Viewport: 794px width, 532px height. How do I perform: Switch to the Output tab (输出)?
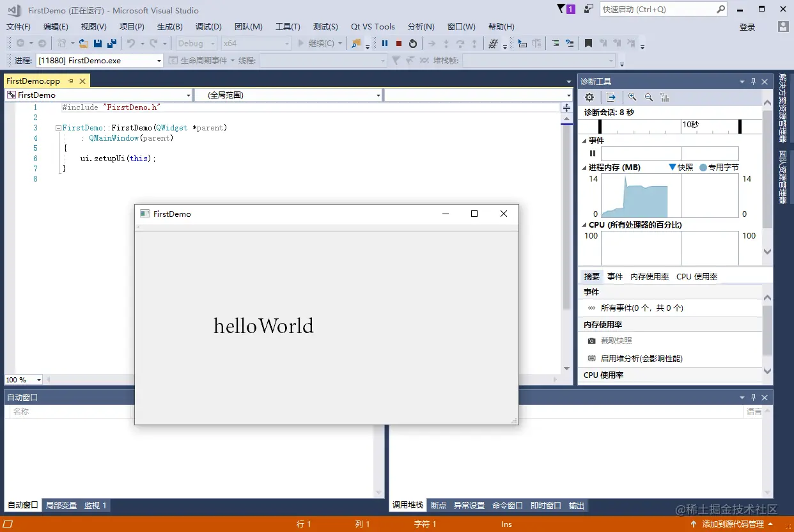pyautogui.click(x=577, y=505)
